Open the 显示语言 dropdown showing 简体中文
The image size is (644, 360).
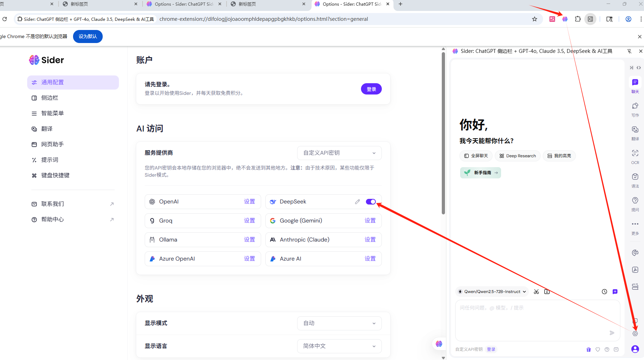[x=339, y=346]
